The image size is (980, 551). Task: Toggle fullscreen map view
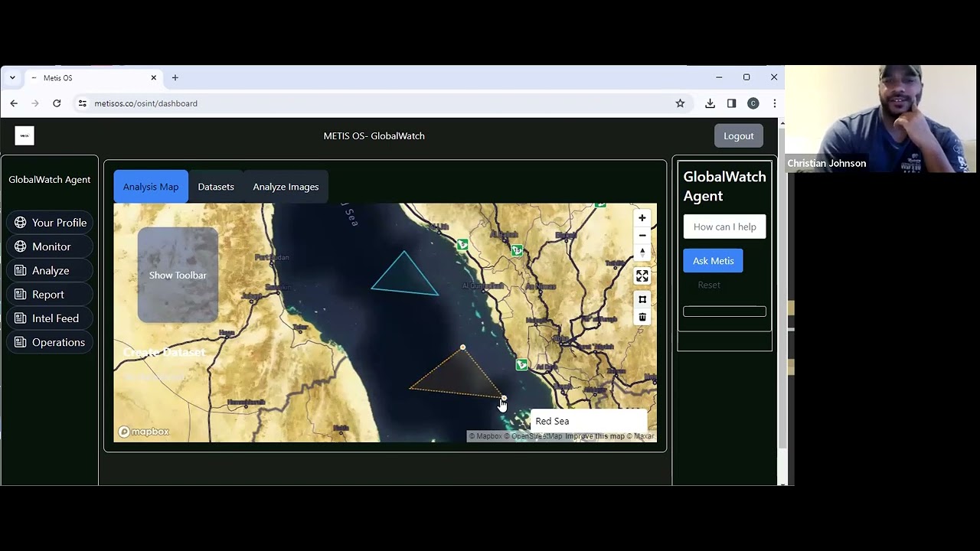(642, 275)
